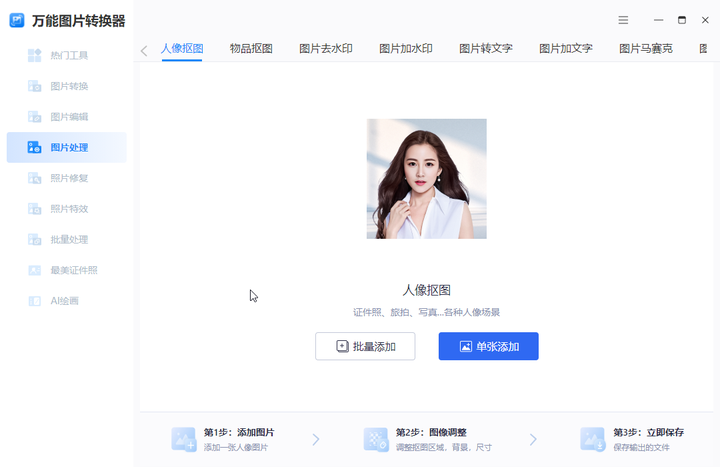Click the 批量处理 sidebar icon
This screenshot has width=720, height=467.
pyautogui.click(x=34, y=240)
